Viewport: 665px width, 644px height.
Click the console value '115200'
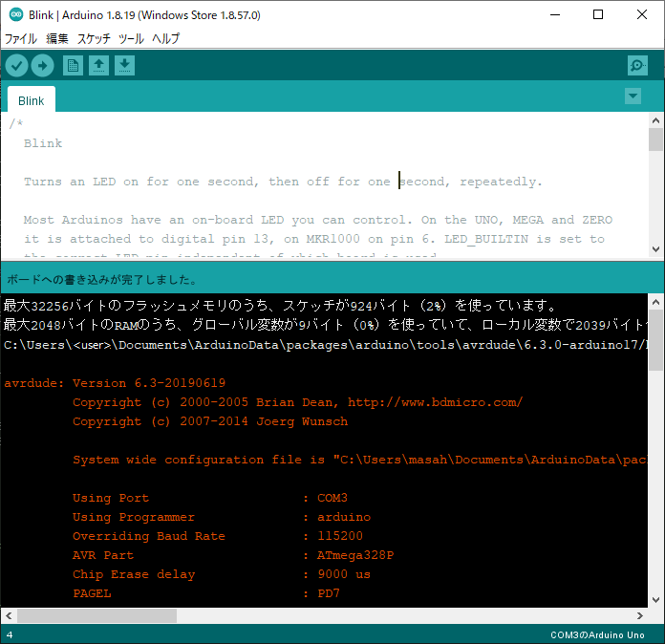click(x=340, y=536)
